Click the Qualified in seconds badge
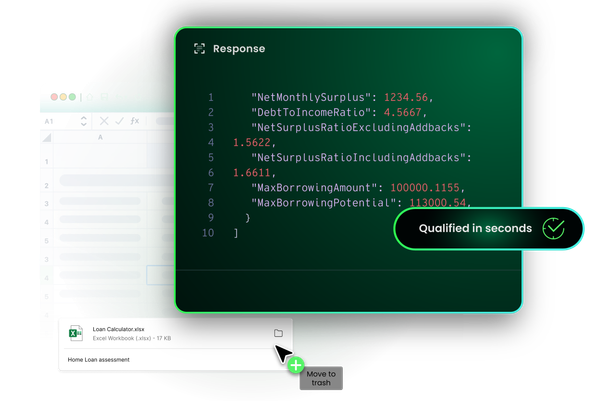This screenshot has height=401, width=600. [x=488, y=228]
